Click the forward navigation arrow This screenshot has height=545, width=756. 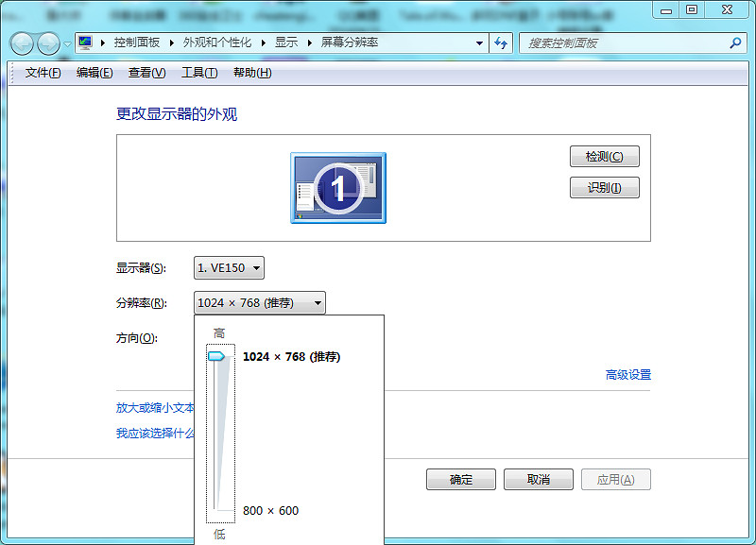(x=47, y=43)
